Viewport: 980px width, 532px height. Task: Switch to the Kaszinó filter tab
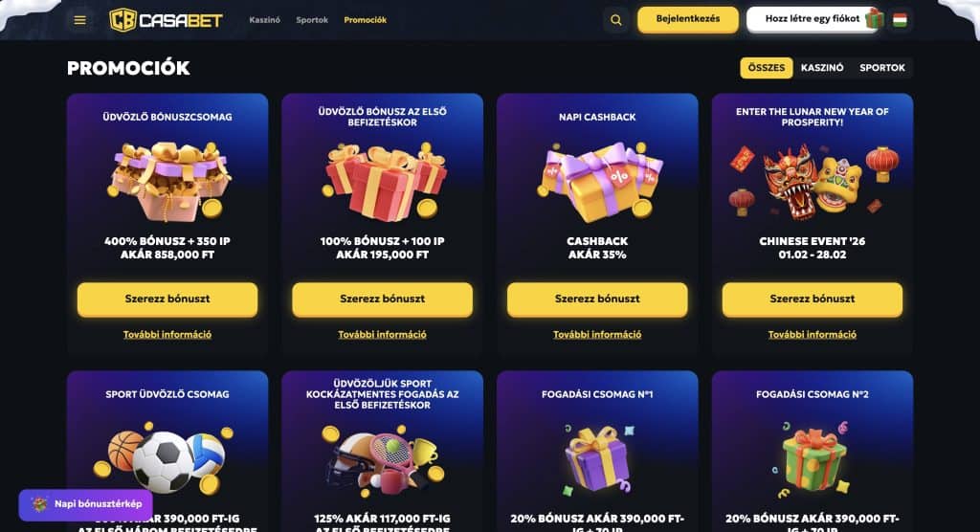pos(822,68)
